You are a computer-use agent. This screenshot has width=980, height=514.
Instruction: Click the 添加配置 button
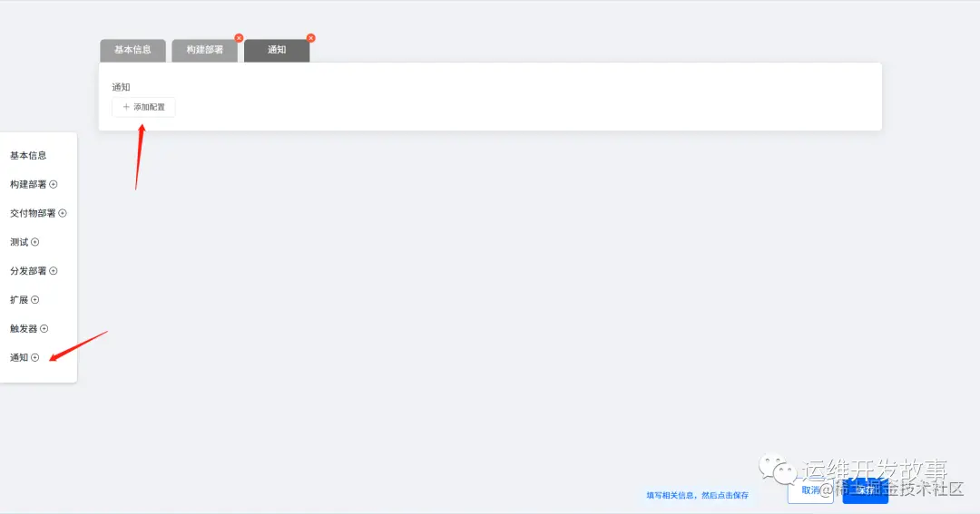(143, 107)
